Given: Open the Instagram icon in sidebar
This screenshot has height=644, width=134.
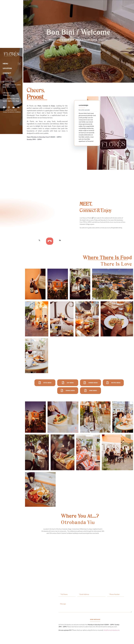Looking at the screenshot, I should [9, 107].
